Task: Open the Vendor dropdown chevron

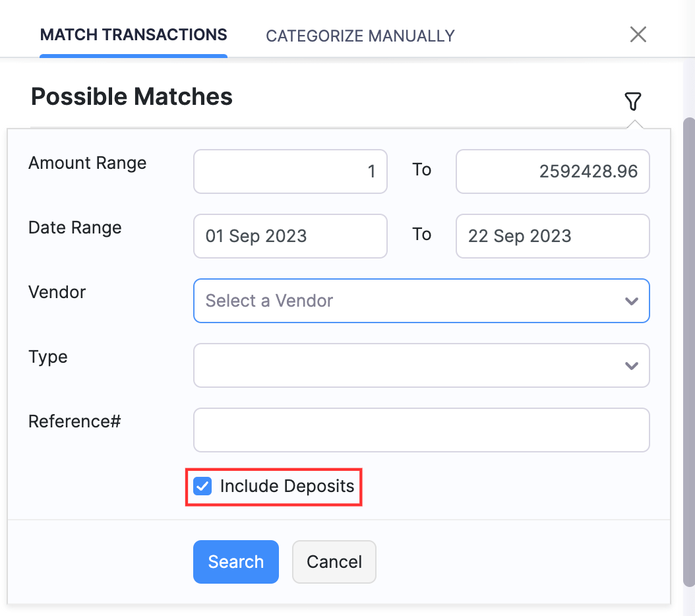Action: [x=632, y=301]
